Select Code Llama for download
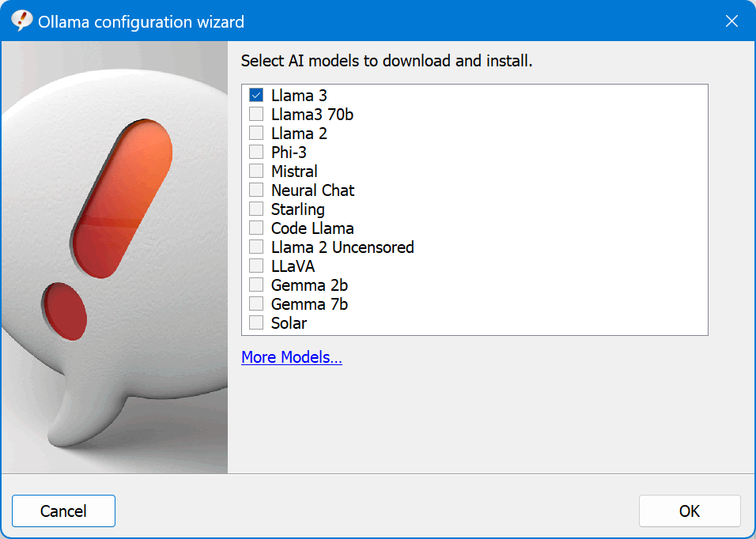The width and height of the screenshot is (756, 539). pos(256,228)
